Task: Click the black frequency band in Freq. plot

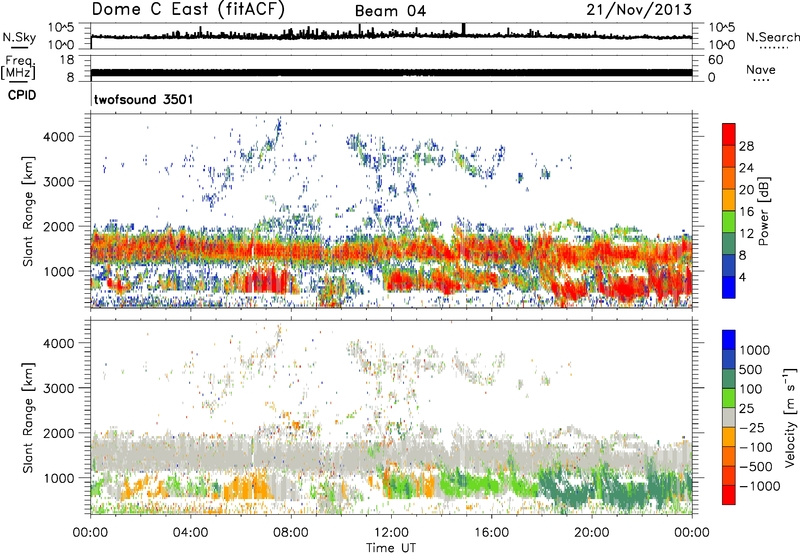Action: click(x=391, y=72)
